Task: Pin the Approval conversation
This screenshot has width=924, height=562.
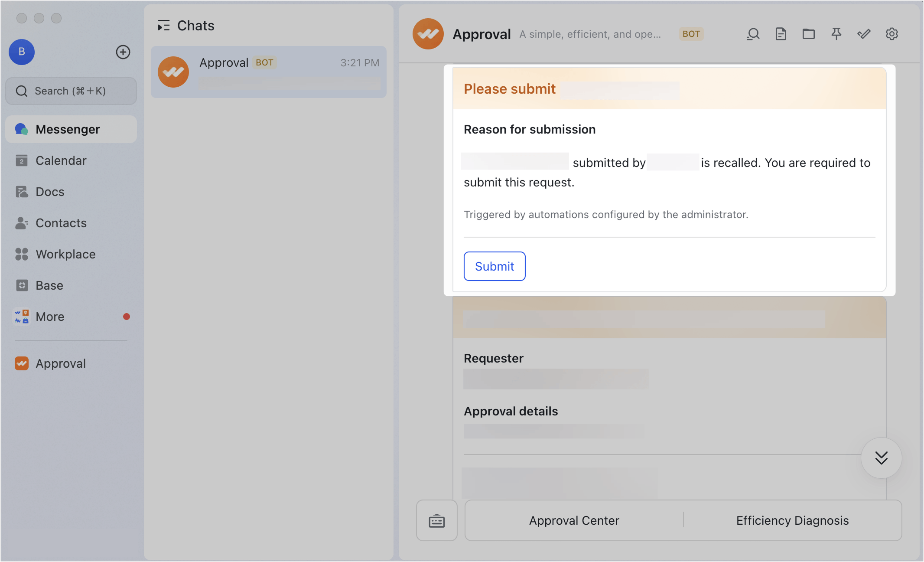Action: coord(836,33)
